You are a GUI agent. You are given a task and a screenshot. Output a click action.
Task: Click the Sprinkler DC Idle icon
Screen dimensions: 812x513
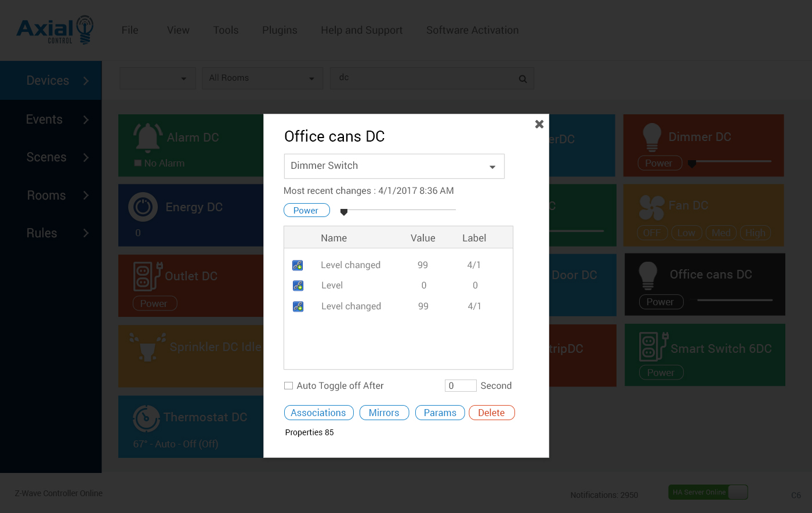pos(148,346)
